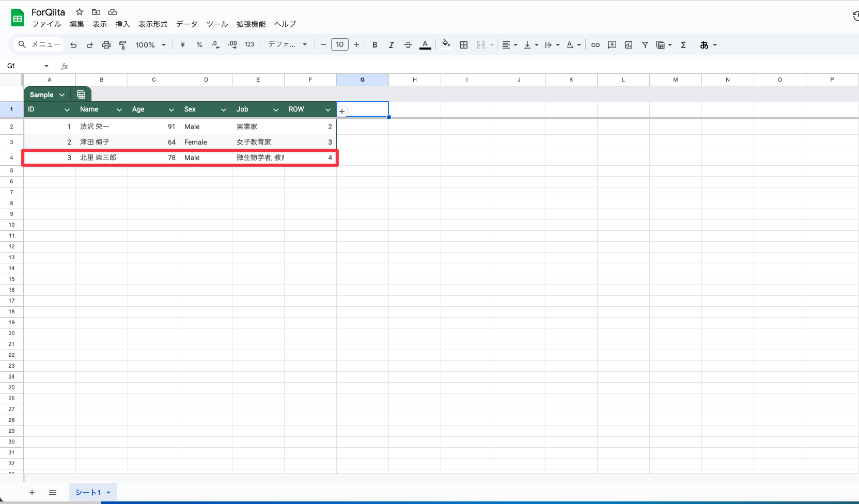Increase decimal places icon
859x504 pixels.
point(232,45)
